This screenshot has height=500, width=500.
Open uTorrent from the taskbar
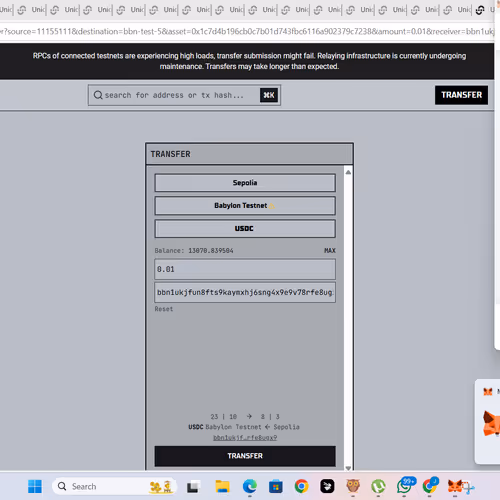tap(378, 487)
